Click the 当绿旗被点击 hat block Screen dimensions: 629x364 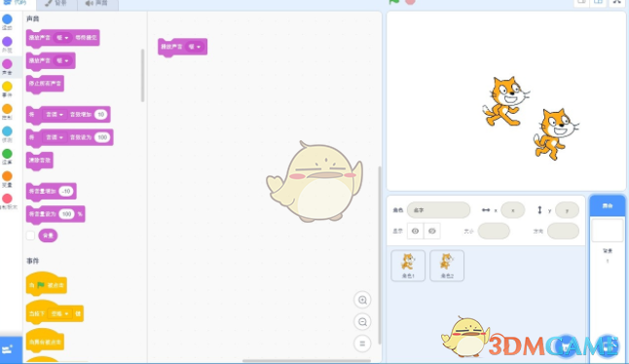[x=46, y=284]
